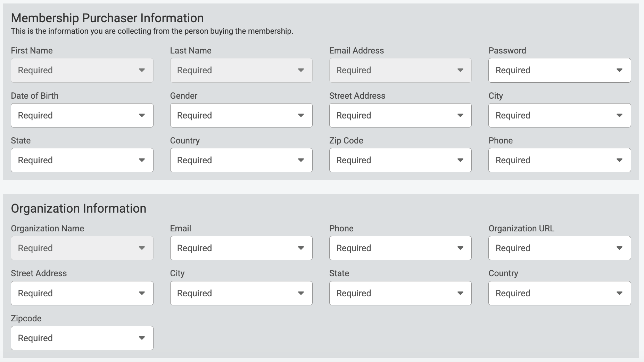The width and height of the screenshot is (644, 362).
Task: Select the purchaser City dropdown
Action: [560, 115]
